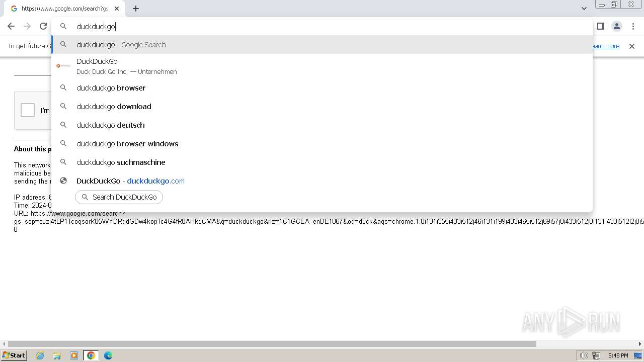Select the 'duckduckgo - Google Search' suggestion
This screenshot has width=644, height=362.
click(322, 45)
